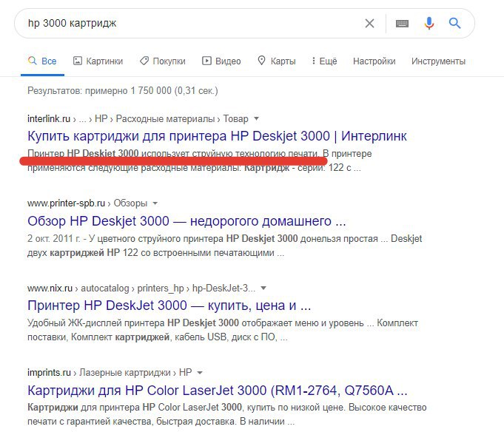Click the three-dot icon beside 'Ещё'
Viewport: 504px width, 432px height.
click(x=313, y=61)
